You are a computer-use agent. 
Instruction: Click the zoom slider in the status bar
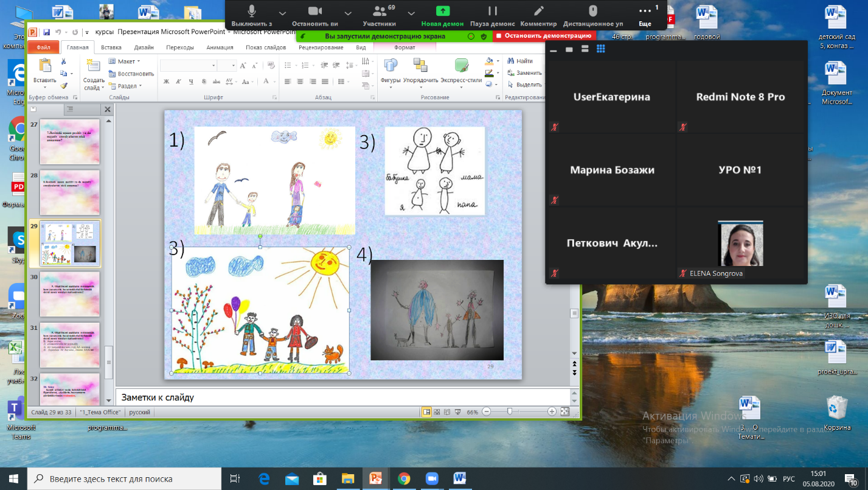510,412
